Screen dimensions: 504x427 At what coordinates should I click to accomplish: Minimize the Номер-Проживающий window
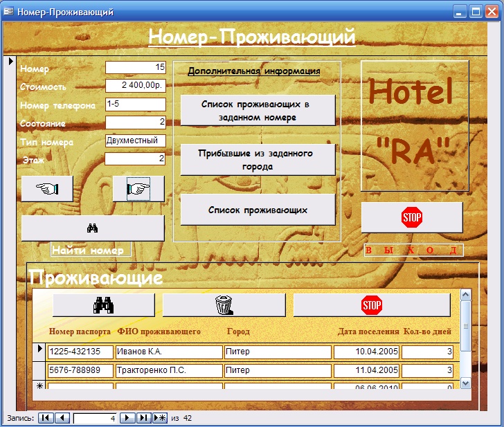(x=460, y=12)
